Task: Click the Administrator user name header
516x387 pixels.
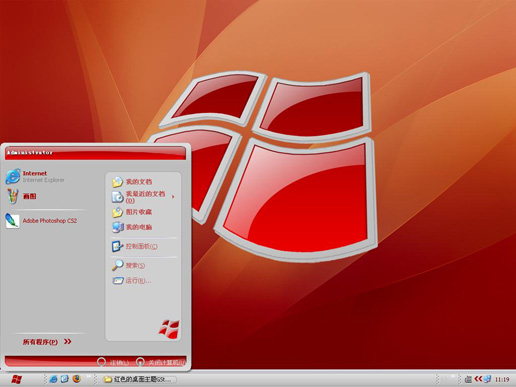Action: coord(30,153)
